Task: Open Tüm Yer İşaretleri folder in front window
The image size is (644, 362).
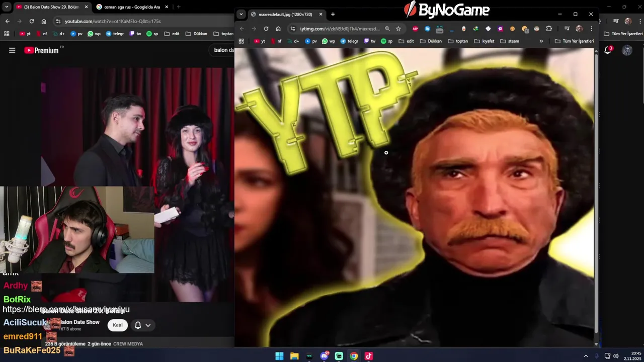Action: click(x=574, y=41)
